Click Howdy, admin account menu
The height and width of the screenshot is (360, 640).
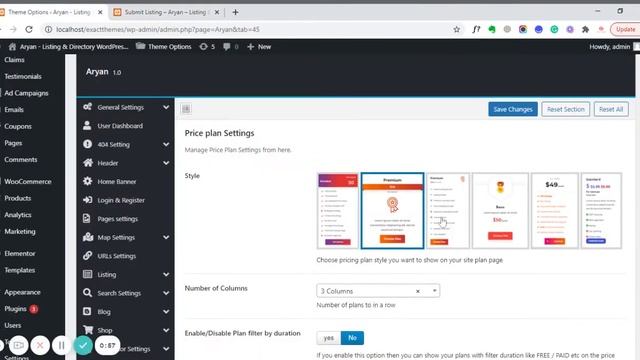[x=613, y=47]
